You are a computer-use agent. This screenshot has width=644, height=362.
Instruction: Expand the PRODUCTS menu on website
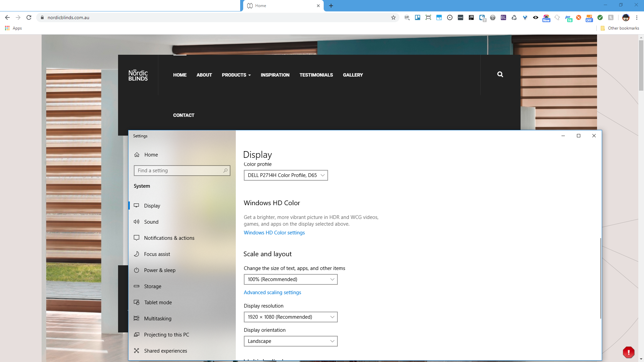236,75
